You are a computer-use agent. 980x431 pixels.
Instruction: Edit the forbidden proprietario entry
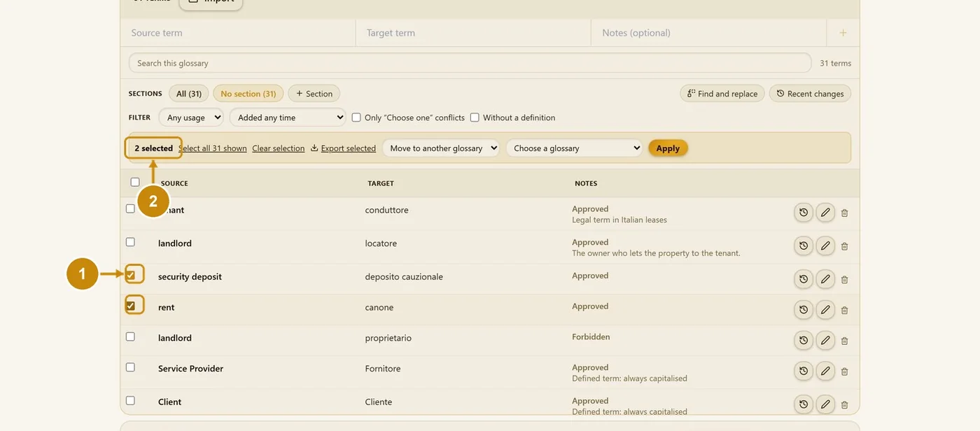(x=825, y=341)
